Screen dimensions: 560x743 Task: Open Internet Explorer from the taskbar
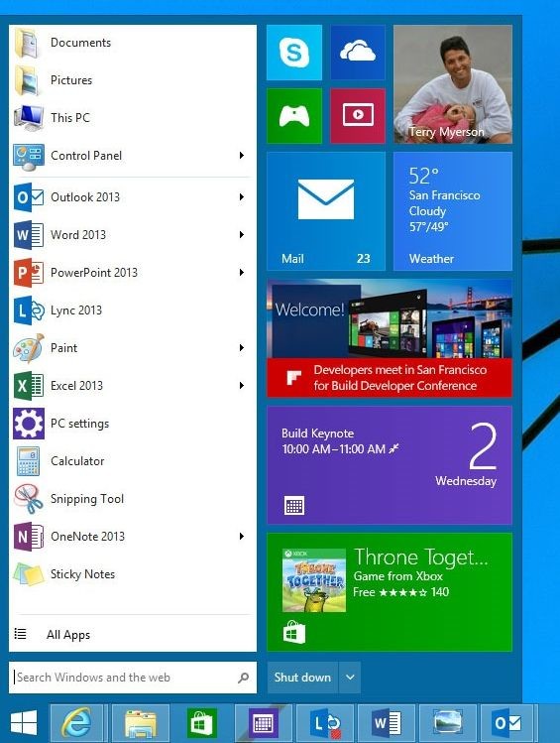coord(76,723)
